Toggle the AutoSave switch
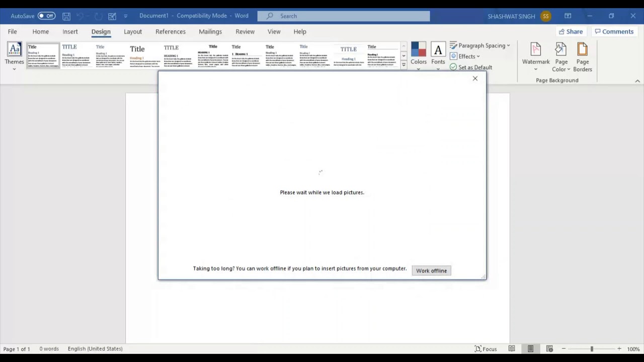The image size is (644, 362). (x=46, y=16)
